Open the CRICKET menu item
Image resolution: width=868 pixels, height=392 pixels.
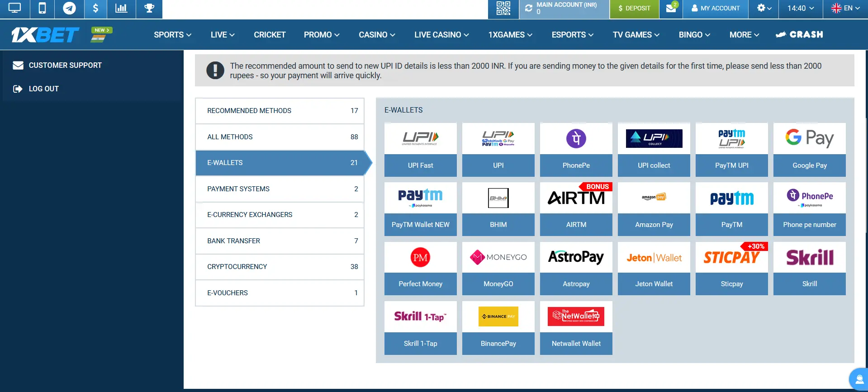coord(270,35)
